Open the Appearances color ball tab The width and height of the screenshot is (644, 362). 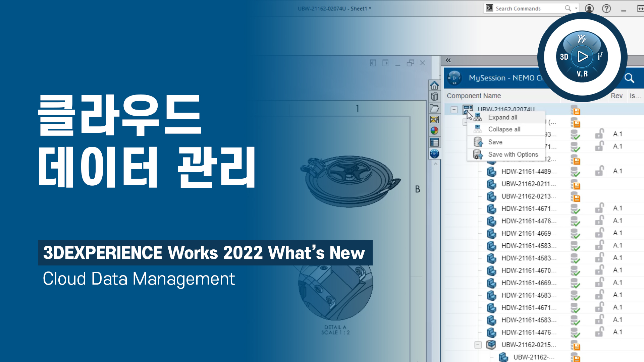[x=434, y=131]
